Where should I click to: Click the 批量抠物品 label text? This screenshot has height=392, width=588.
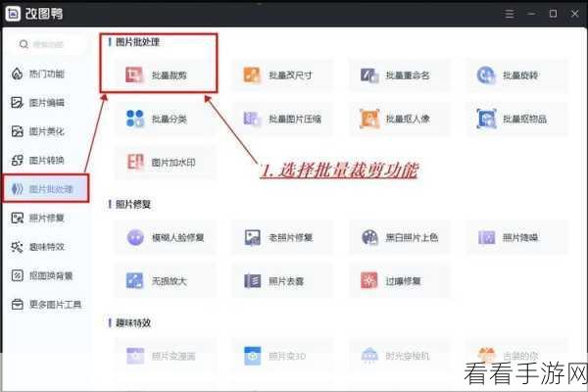pyautogui.click(x=524, y=120)
